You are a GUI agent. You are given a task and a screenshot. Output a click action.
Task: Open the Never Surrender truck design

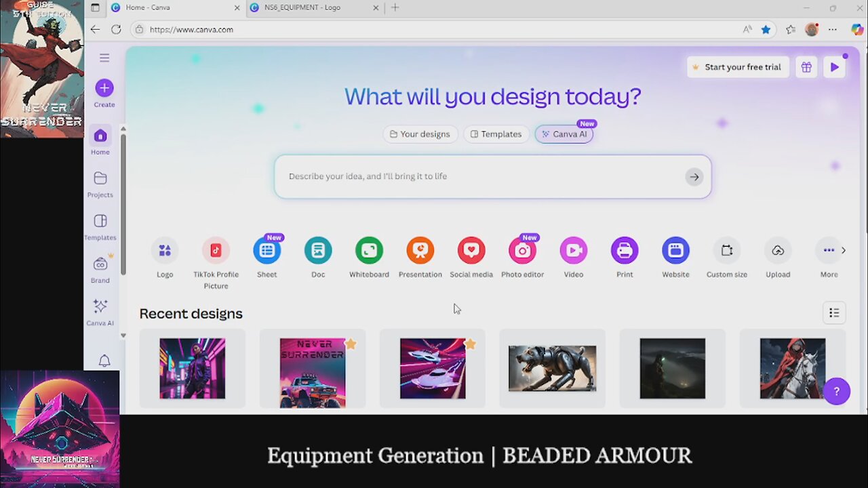pos(313,369)
